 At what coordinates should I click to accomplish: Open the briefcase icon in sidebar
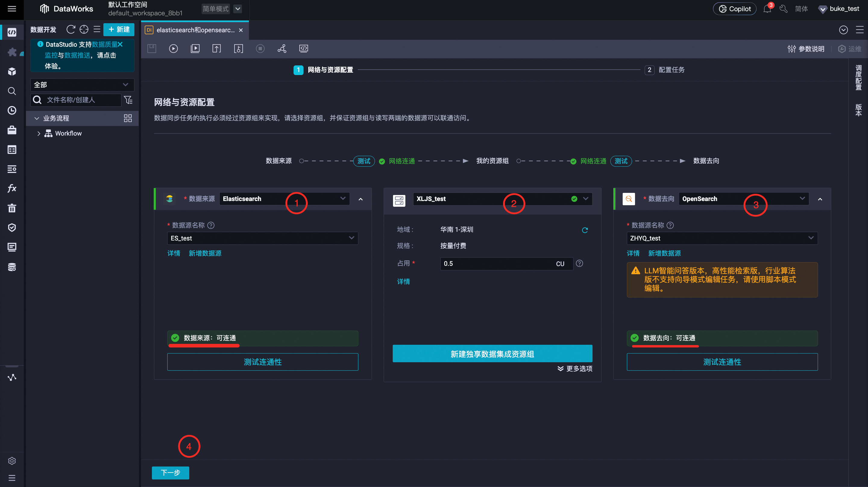point(12,130)
